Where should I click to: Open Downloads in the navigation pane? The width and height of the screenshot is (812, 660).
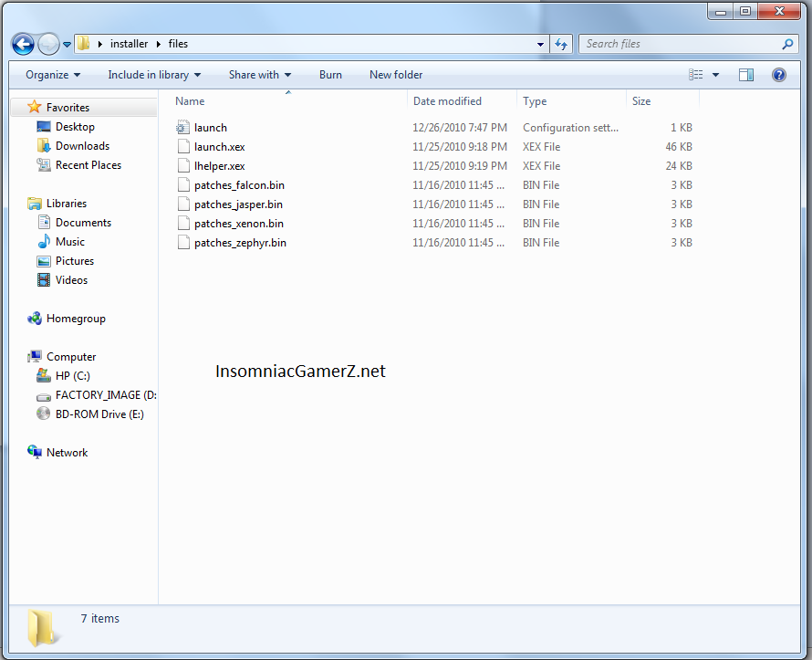click(x=82, y=146)
